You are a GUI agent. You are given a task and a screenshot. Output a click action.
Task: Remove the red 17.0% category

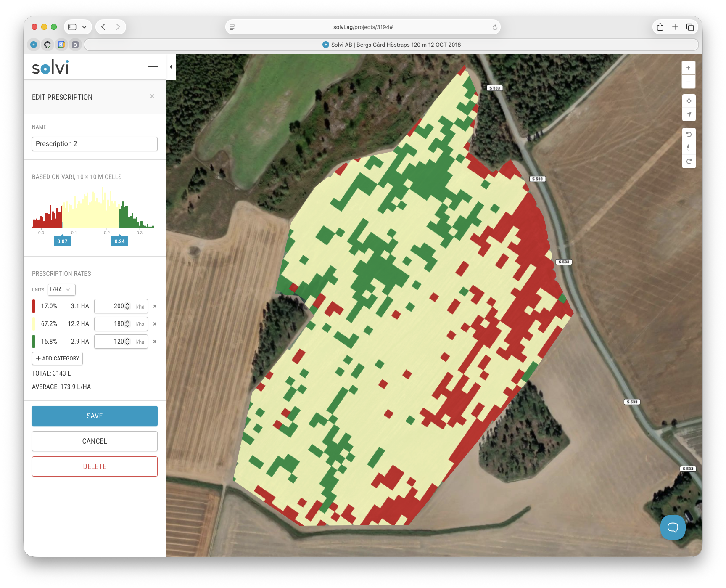[x=155, y=306]
